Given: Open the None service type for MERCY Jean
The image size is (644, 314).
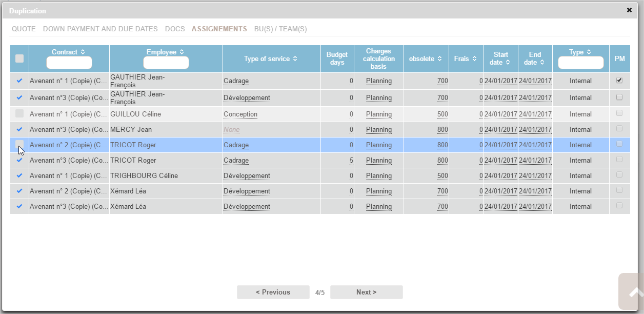Looking at the screenshot, I should tap(231, 130).
